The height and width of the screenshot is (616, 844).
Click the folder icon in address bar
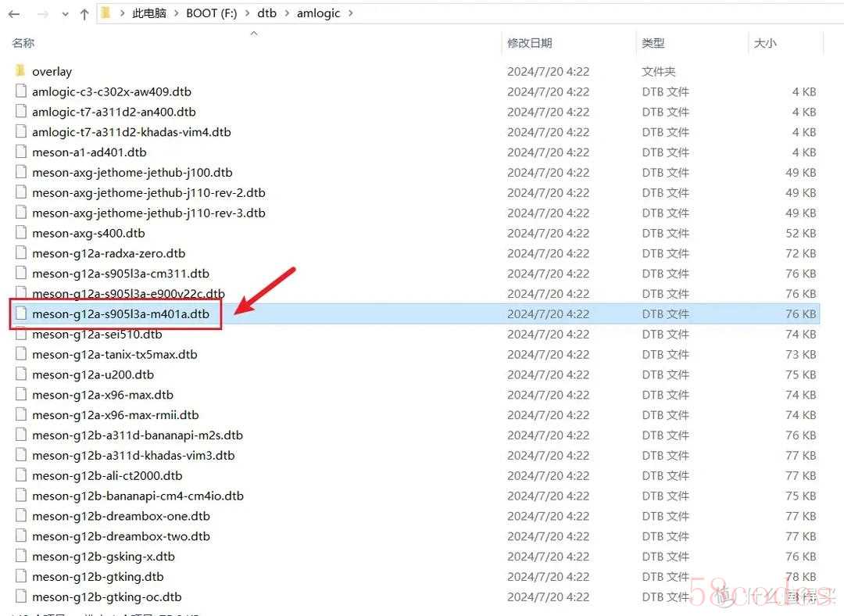click(x=106, y=13)
